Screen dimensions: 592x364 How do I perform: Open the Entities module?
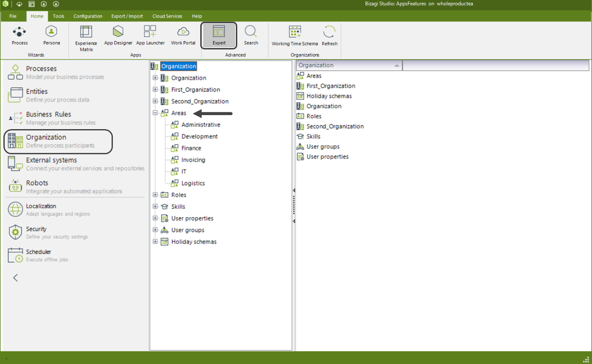(49, 95)
